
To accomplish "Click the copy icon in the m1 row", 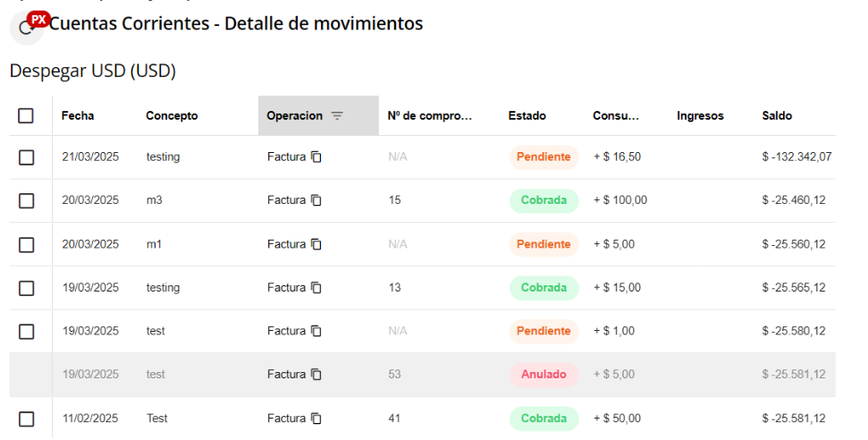I will (x=316, y=244).
